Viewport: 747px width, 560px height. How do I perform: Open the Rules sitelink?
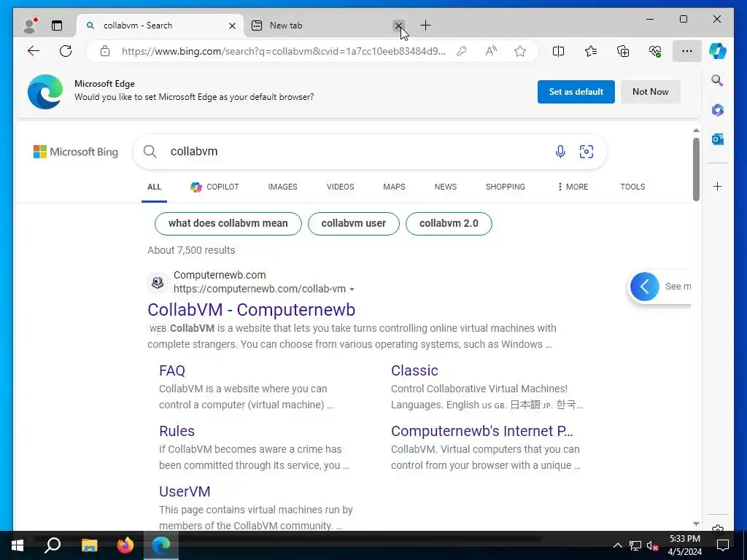point(177,431)
